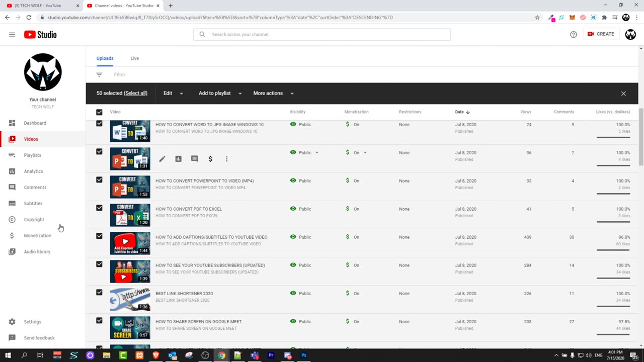The width and height of the screenshot is (644, 362).
Task: Uncheck the Share Screen on Google Meet checkbox
Action: click(x=99, y=320)
